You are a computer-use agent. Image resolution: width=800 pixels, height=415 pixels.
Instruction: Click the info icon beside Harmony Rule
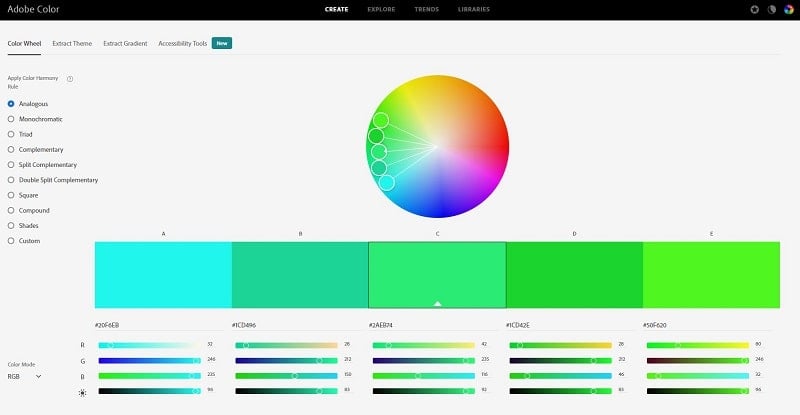[x=70, y=79]
